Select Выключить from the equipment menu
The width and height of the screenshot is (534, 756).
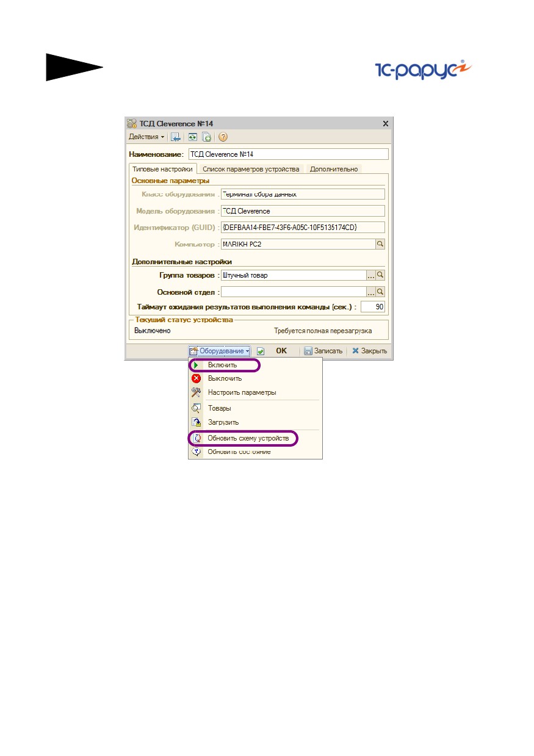pyautogui.click(x=225, y=378)
